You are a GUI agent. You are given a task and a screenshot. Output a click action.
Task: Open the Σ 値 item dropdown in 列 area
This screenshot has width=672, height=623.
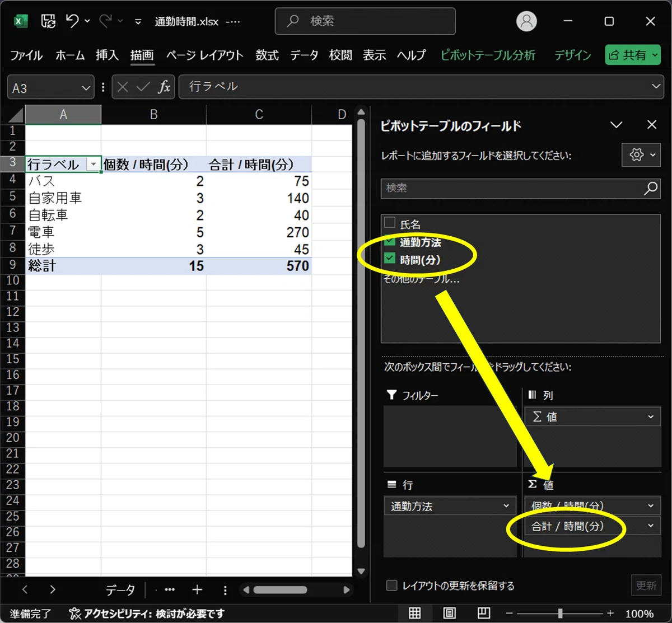650,416
